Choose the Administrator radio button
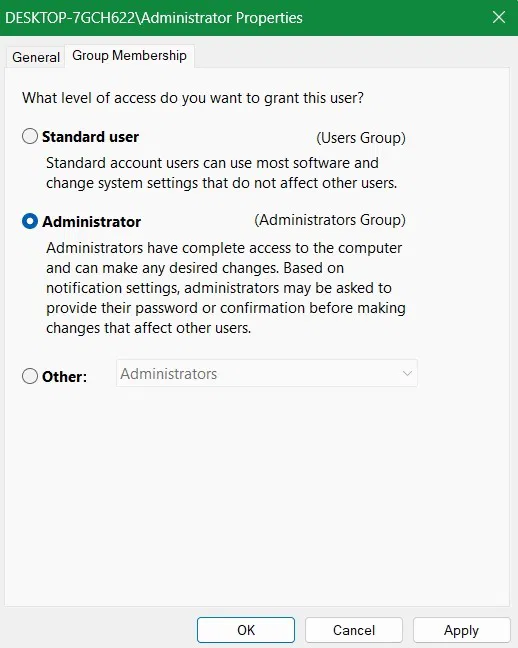The image size is (518, 648). pyautogui.click(x=30, y=221)
